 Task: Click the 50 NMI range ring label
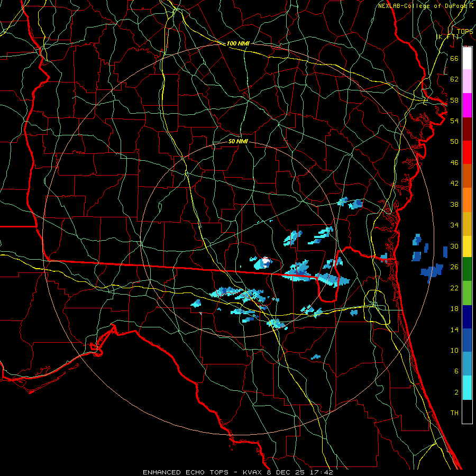pos(239,141)
